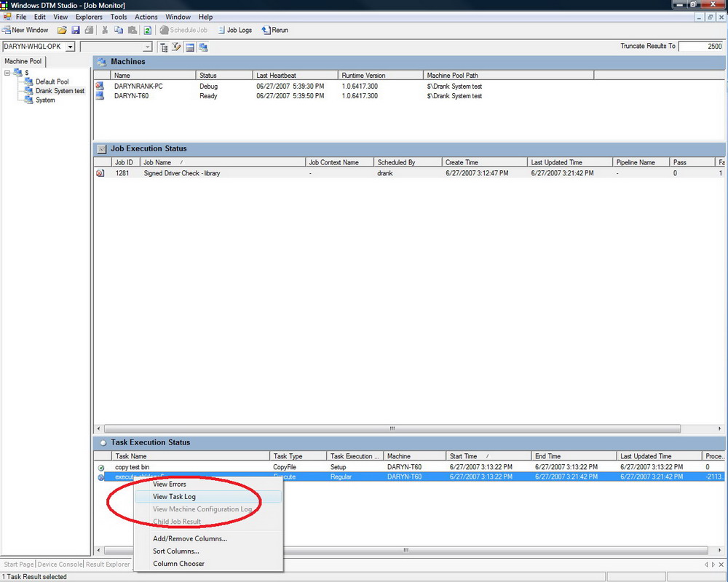Image resolution: width=728 pixels, height=582 pixels.
Task: Click the Default Pool icon in tree
Action: 29,81
